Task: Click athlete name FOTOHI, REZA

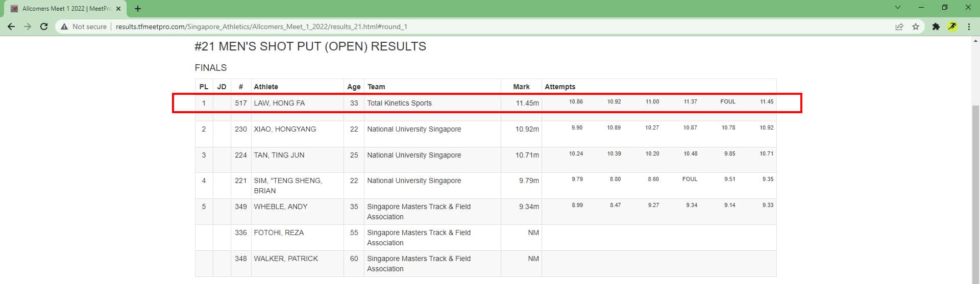Action: click(279, 233)
